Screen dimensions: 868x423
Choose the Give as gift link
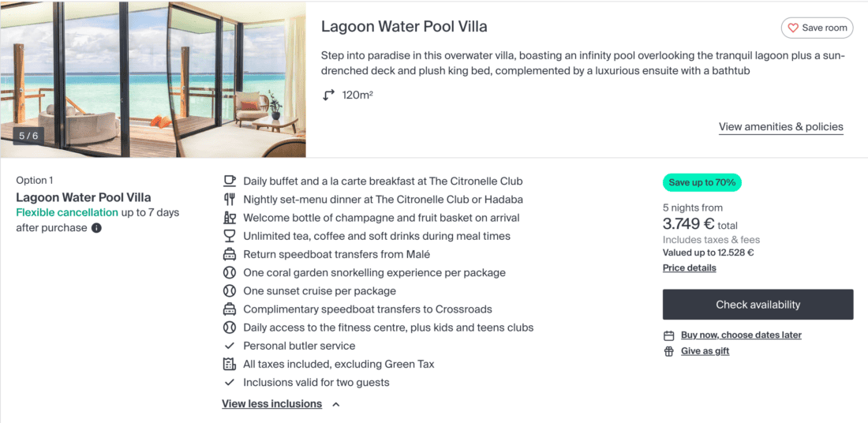(x=705, y=351)
